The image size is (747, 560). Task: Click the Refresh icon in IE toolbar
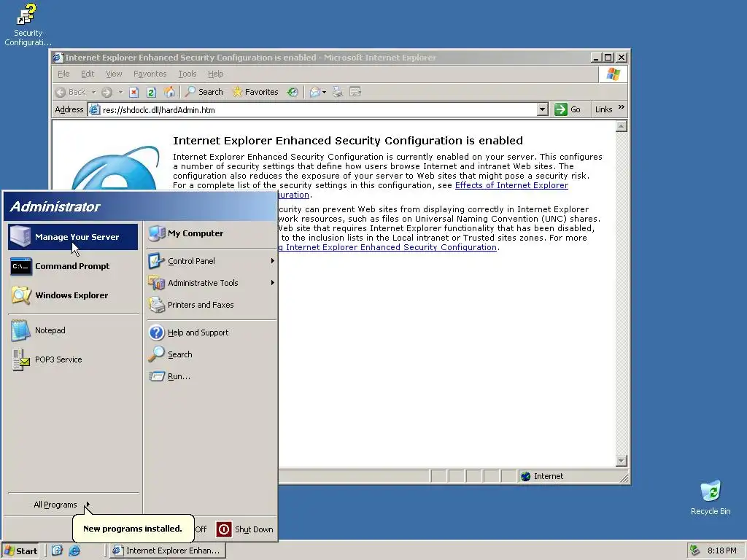click(152, 92)
